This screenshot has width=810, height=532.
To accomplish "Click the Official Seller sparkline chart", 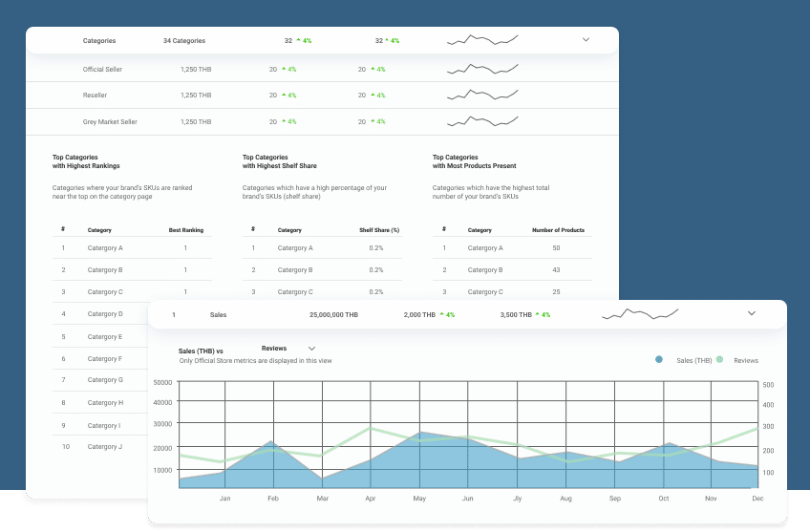I will tap(483, 69).
